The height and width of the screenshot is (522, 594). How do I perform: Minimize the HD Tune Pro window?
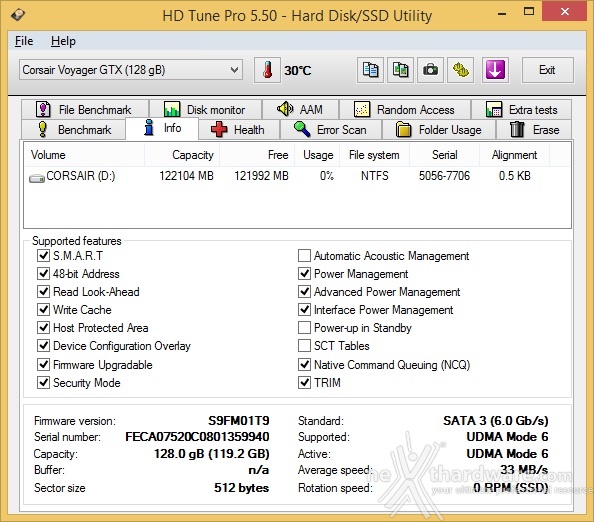tap(502, 13)
